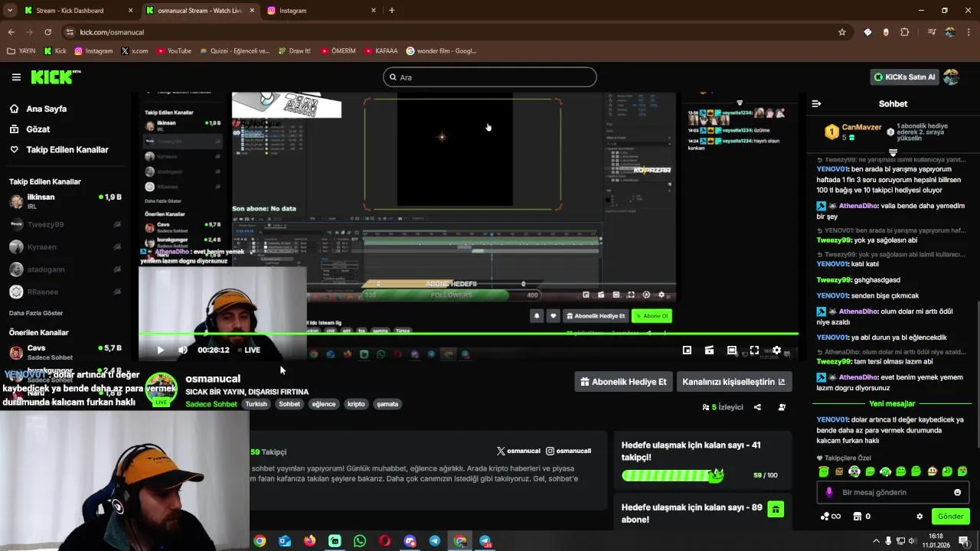Focus the Ara search field
This screenshot has height=551, width=980.
pyautogui.click(x=490, y=77)
